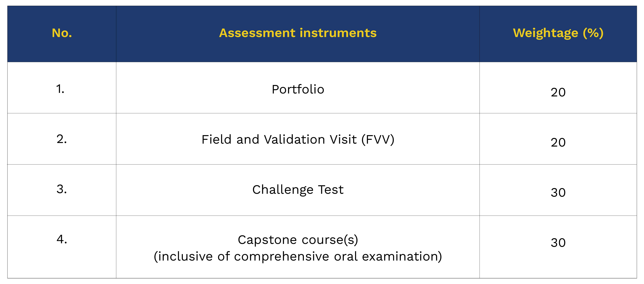Select row number "3." cell

click(62, 189)
